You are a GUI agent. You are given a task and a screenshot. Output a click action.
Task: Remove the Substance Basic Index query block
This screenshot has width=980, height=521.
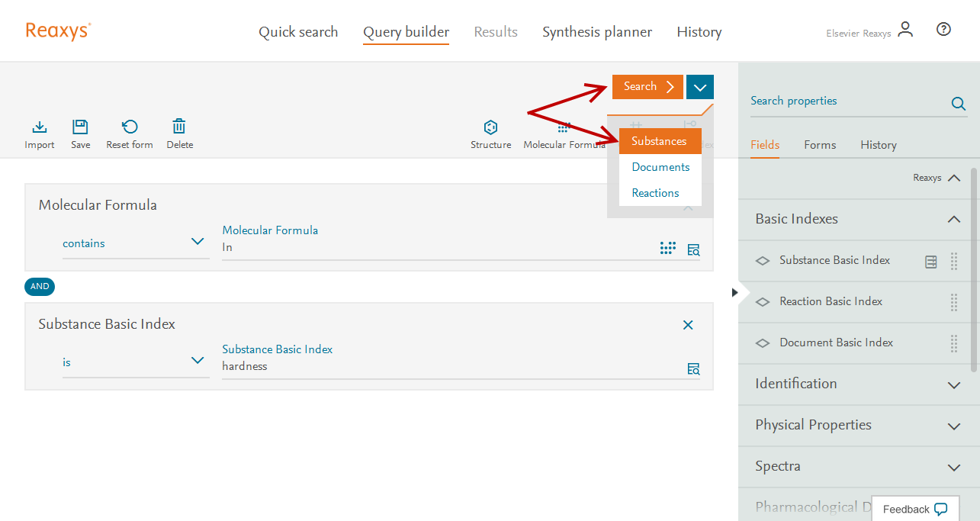688,325
